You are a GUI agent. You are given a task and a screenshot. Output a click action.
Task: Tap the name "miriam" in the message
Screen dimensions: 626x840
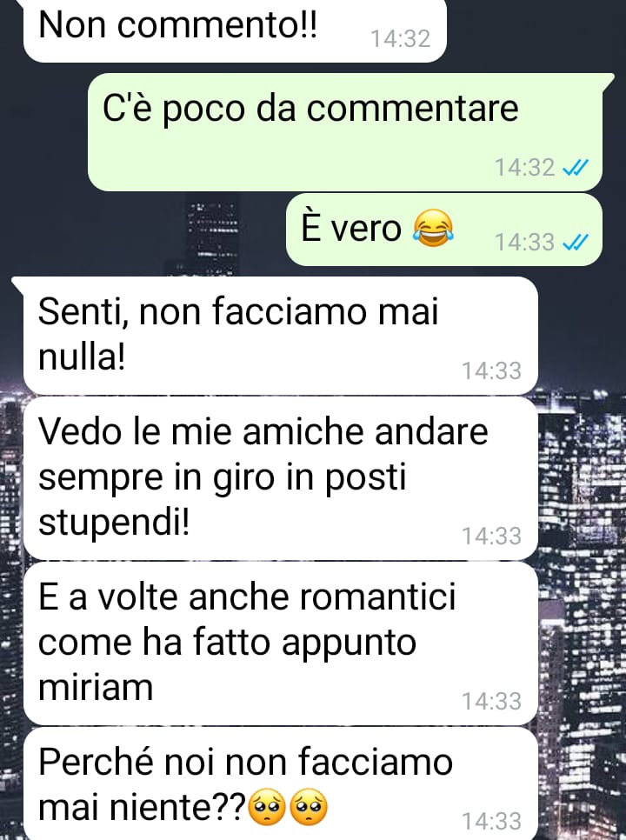pos(96,687)
